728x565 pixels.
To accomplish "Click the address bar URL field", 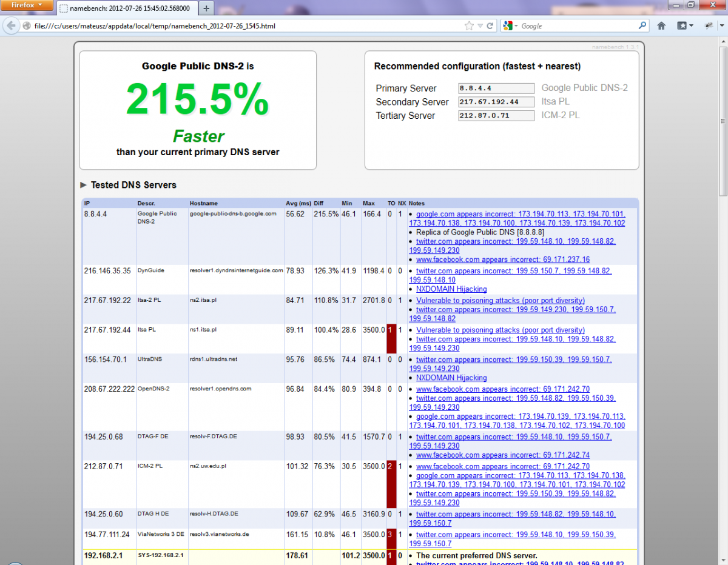I will pyautogui.click(x=243, y=26).
